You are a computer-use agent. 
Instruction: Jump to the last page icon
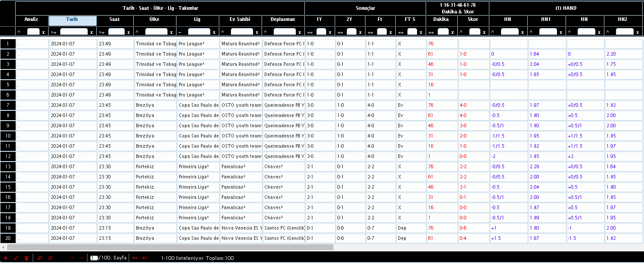point(144,258)
